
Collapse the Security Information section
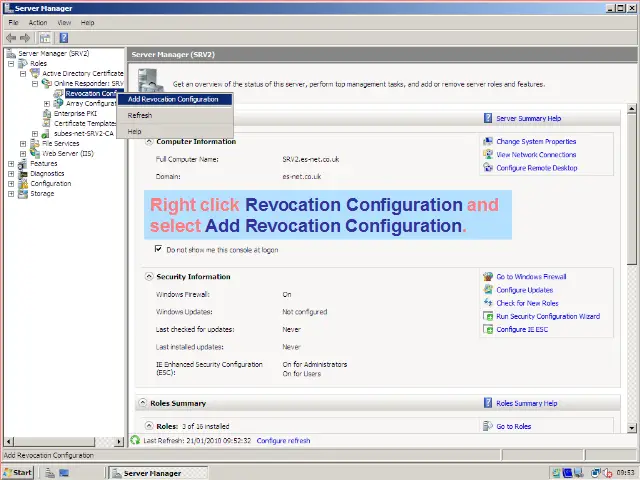(x=149, y=277)
